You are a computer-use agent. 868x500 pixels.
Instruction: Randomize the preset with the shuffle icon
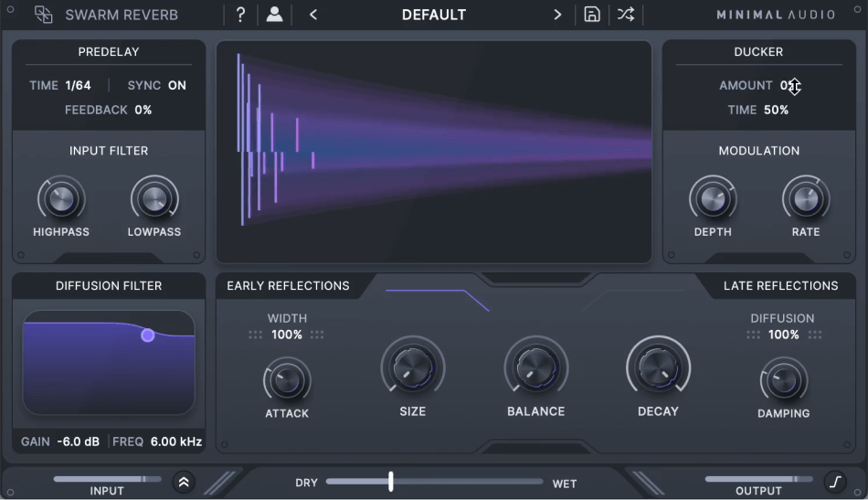pyautogui.click(x=626, y=15)
